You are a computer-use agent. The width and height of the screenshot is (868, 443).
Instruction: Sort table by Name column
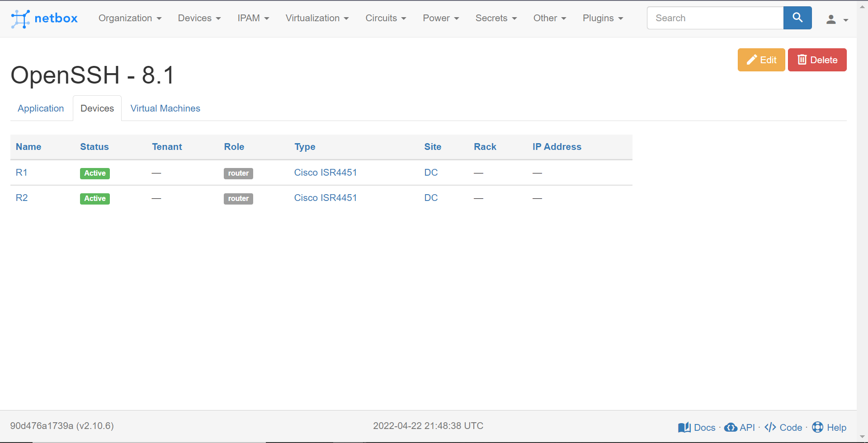click(28, 147)
